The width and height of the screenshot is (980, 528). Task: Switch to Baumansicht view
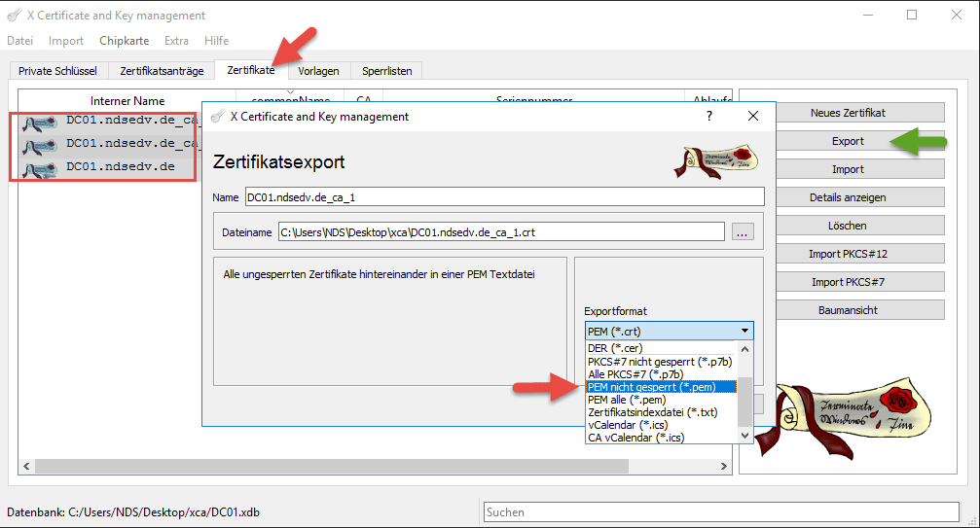tap(848, 310)
